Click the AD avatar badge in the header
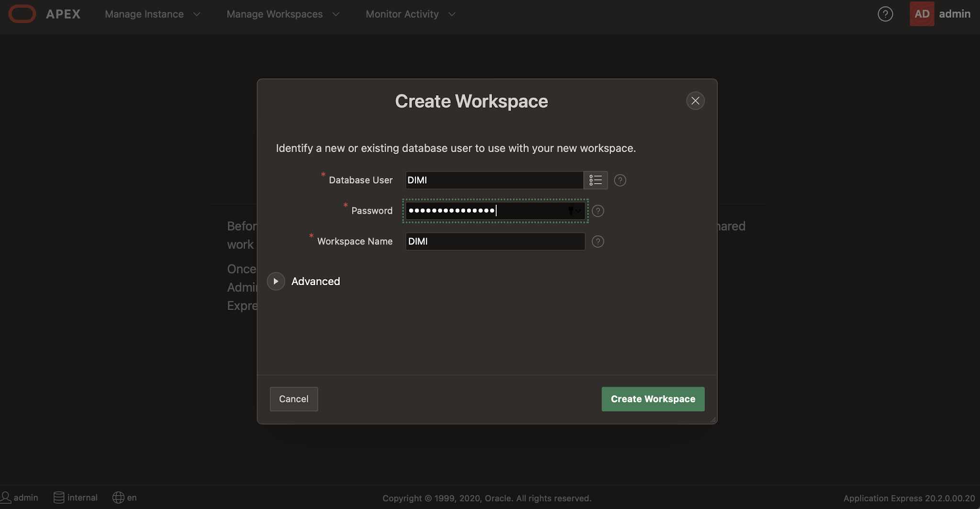Screen dimensions: 980x509 click(922, 14)
